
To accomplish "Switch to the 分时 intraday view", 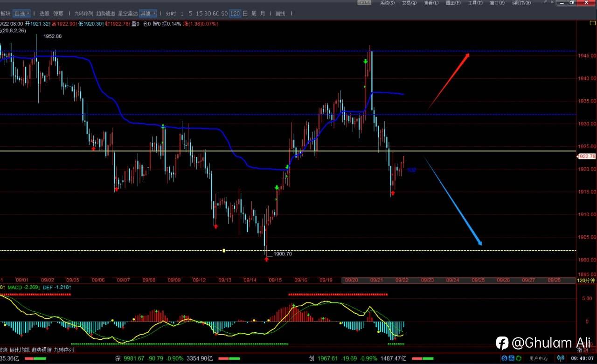I will click(171, 14).
